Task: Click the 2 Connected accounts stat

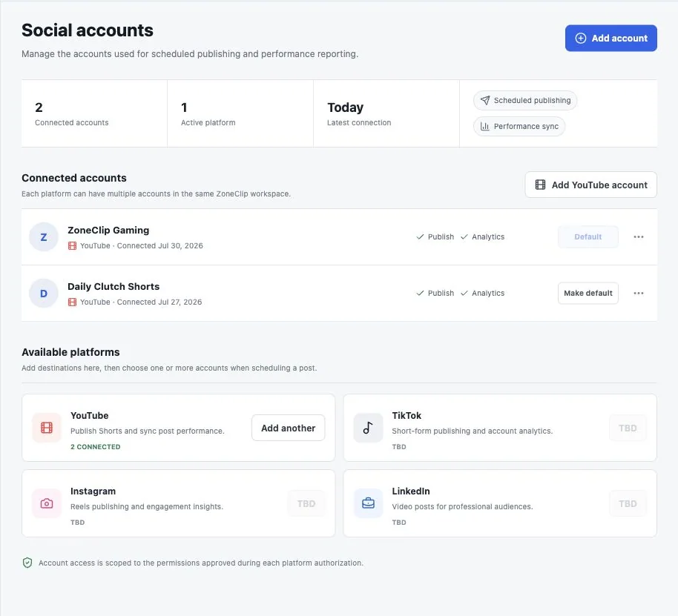Action: pyautogui.click(x=94, y=113)
